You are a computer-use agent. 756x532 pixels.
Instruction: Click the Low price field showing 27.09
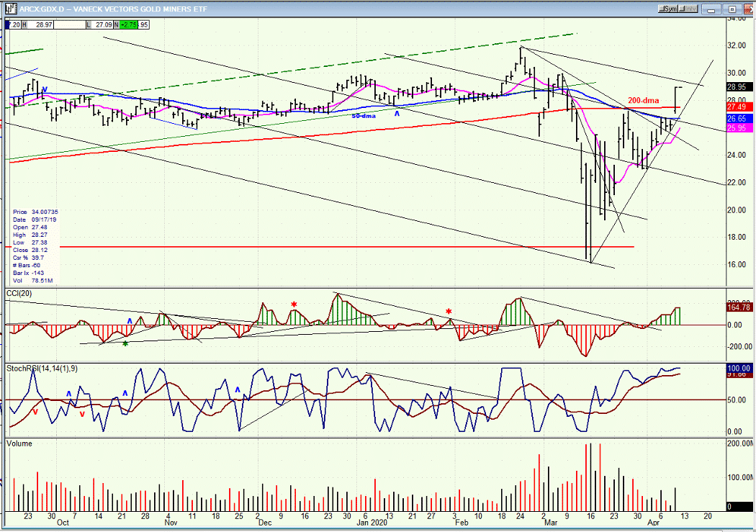pos(104,24)
